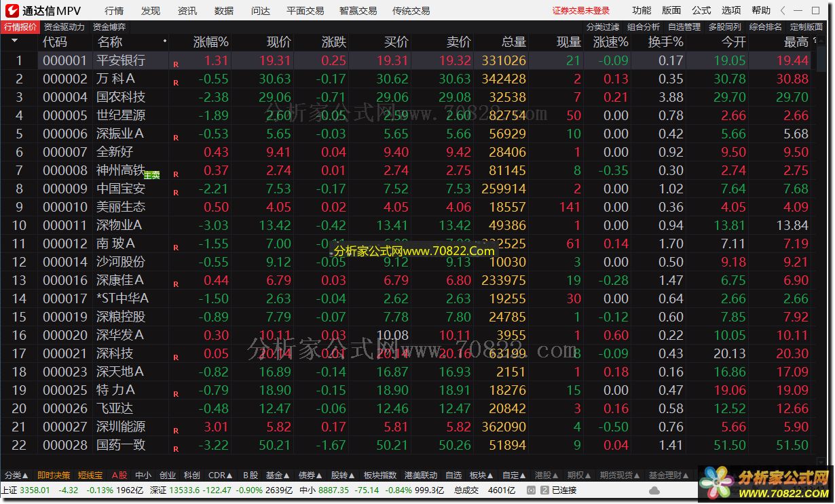This screenshot has width=835, height=504.
Task: Click the R marker on 深圳能源 row
Action: pyautogui.click(x=176, y=431)
